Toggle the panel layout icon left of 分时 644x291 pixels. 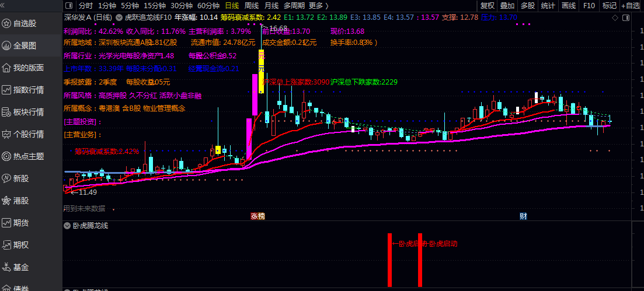click(x=69, y=5)
